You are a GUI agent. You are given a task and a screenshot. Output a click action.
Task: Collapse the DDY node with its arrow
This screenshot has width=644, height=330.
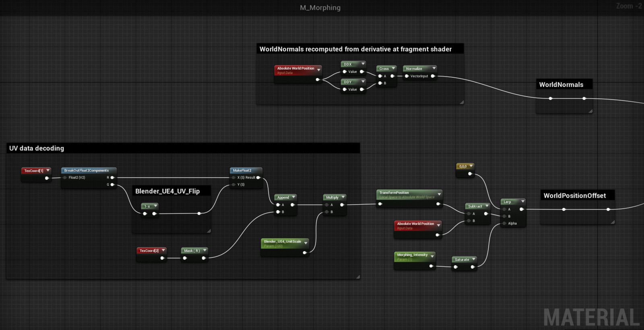[x=363, y=81]
